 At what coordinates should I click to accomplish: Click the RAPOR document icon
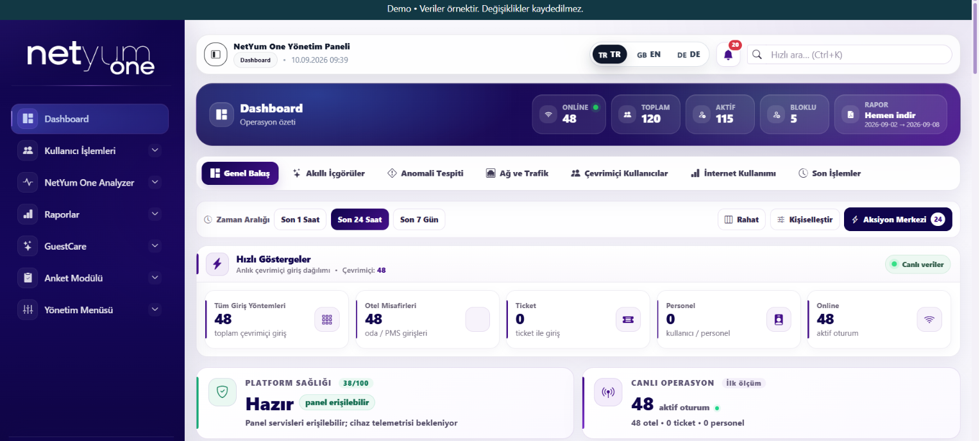(850, 114)
